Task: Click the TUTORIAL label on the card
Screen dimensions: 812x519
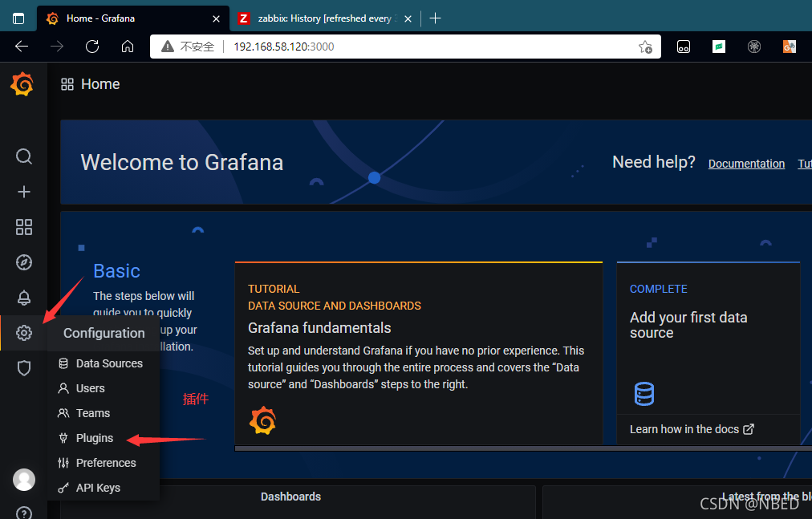Action: coord(274,289)
